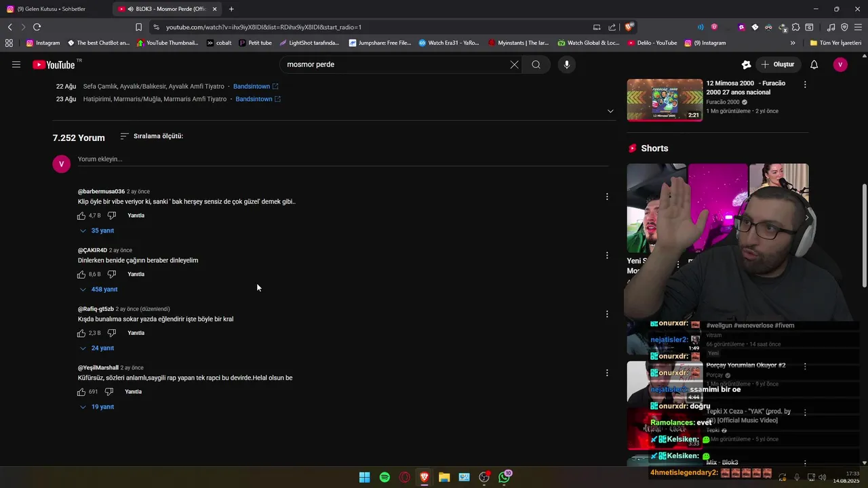Image resolution: width=868 pixels, height=488 pixels.
Task: Reload the page
Action: coord(37,27)
